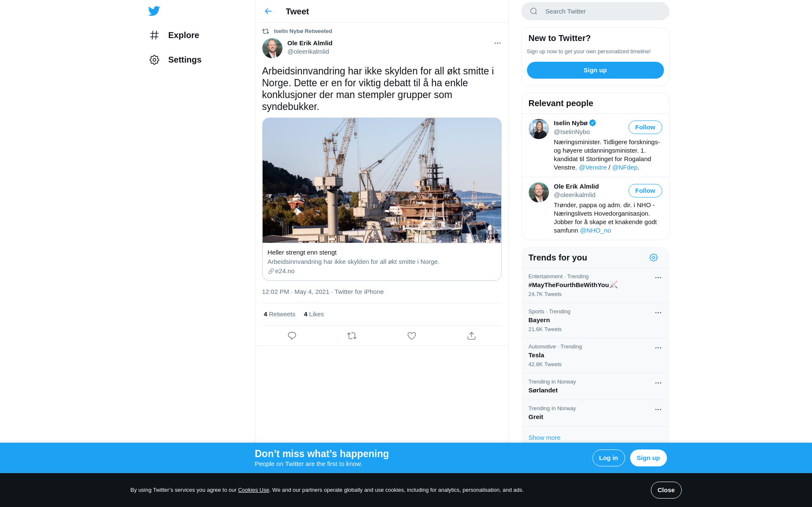Open @NFdep mention link

625,167
